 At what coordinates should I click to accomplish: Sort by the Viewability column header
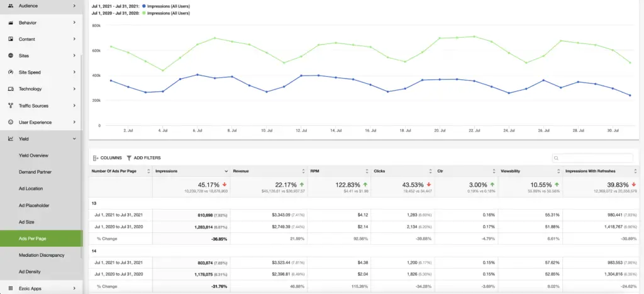tap(509, 171)
